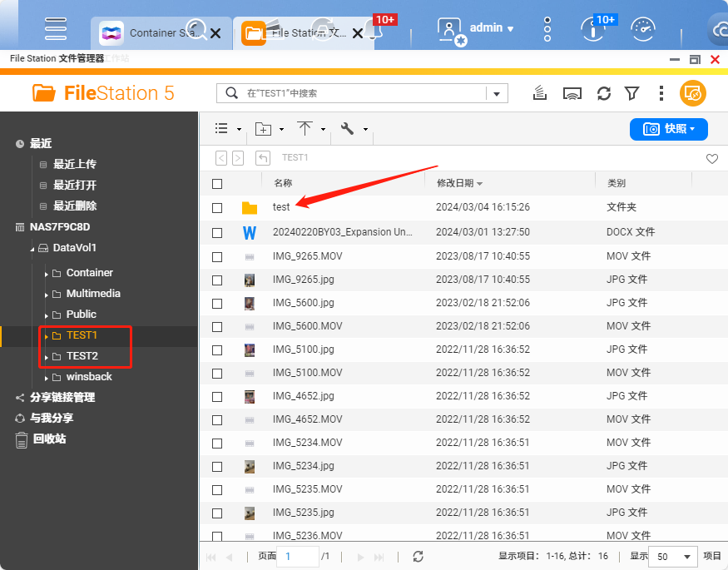The image size is (728, 570).
Task: Select the checkbox beside IMG_5600.jpg
Action: 217,303
